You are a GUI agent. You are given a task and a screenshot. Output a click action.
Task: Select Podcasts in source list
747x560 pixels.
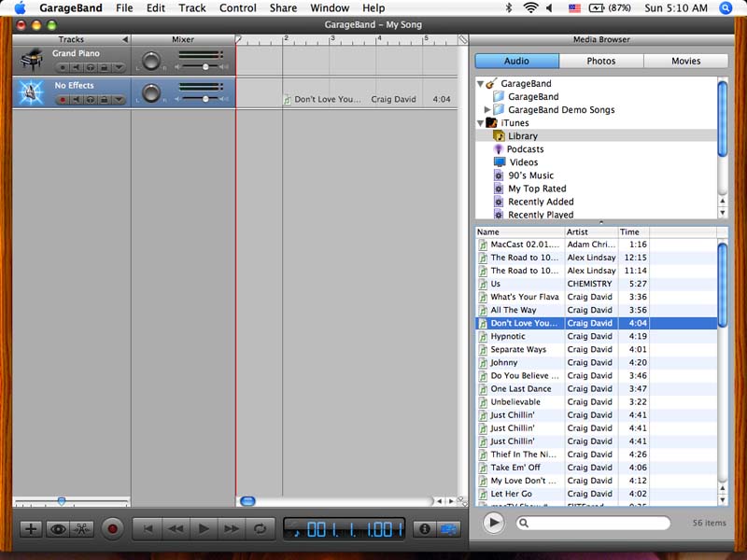pyautogui.click(x=525, y=149)
